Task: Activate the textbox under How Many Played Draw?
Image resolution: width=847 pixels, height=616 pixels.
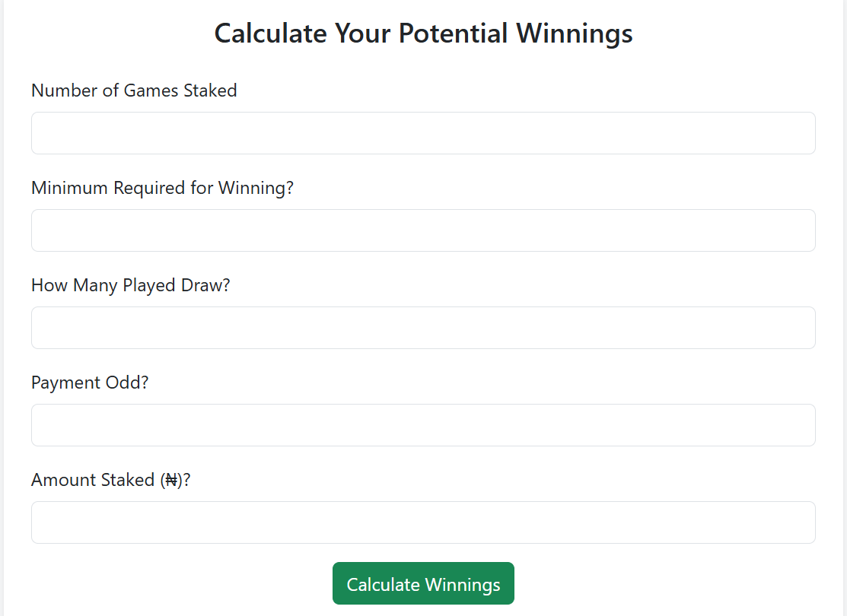Action: [423, 328]
